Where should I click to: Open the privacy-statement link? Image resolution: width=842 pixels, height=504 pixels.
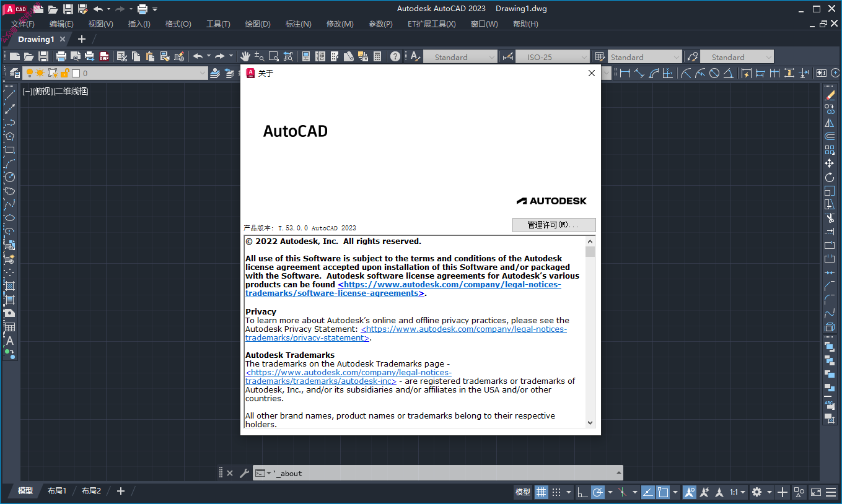point(406,334)
